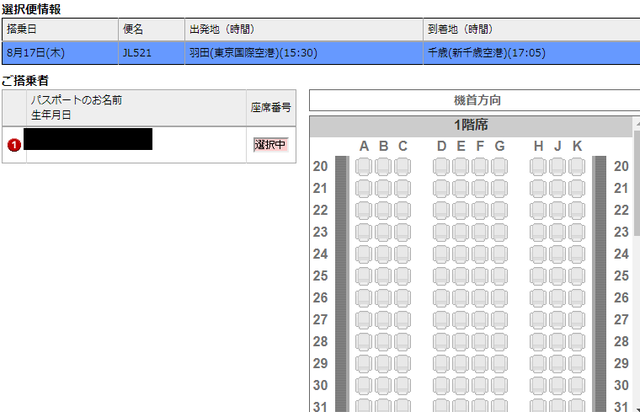Click the 羽田(東京国際空港)(15:30) departure cell

304,53
